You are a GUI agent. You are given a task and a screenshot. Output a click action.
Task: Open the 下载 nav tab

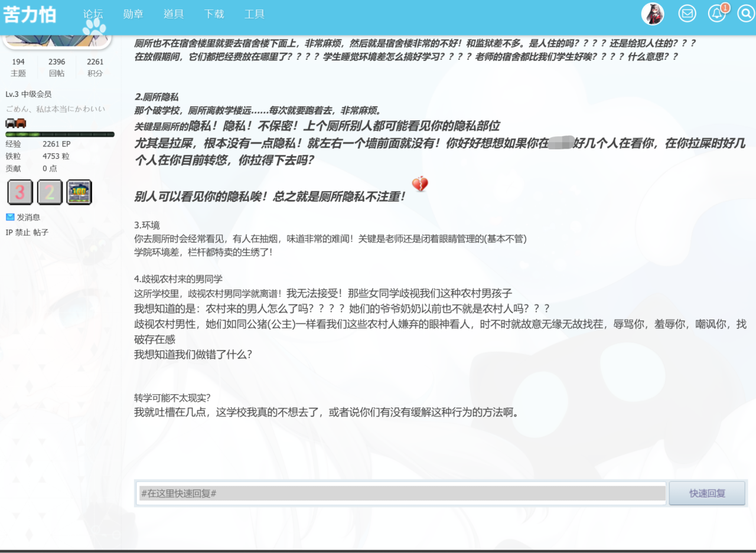(214, 14)
